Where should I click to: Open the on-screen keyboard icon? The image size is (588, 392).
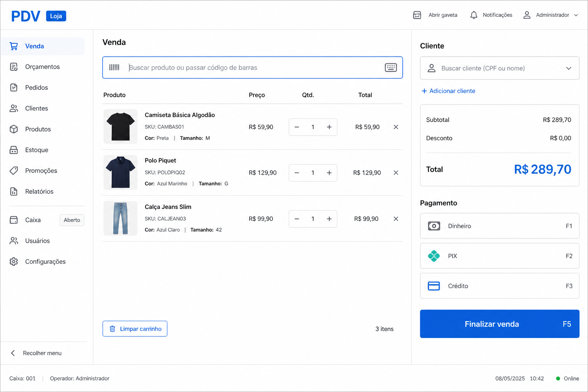391,67
